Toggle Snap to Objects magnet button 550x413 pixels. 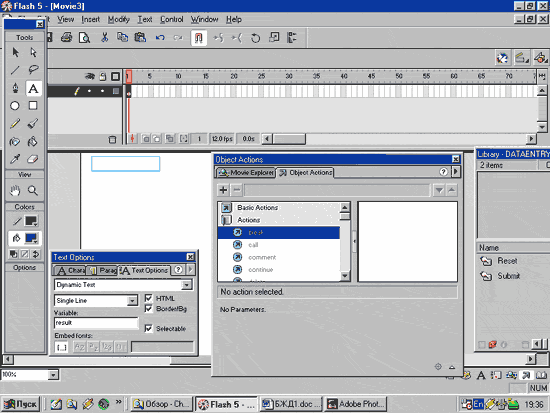click(x=199, y=38)
